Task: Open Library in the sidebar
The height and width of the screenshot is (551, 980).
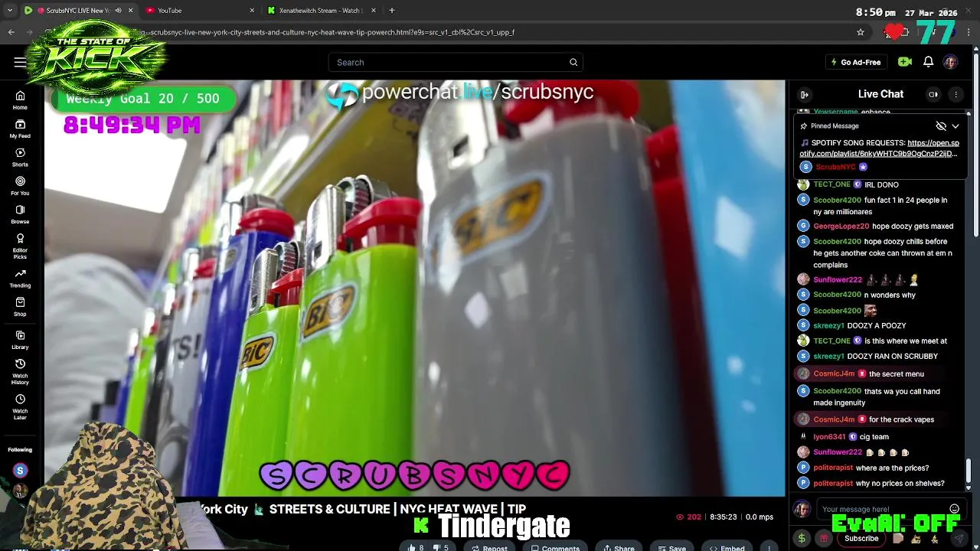Action: [20, 340]
